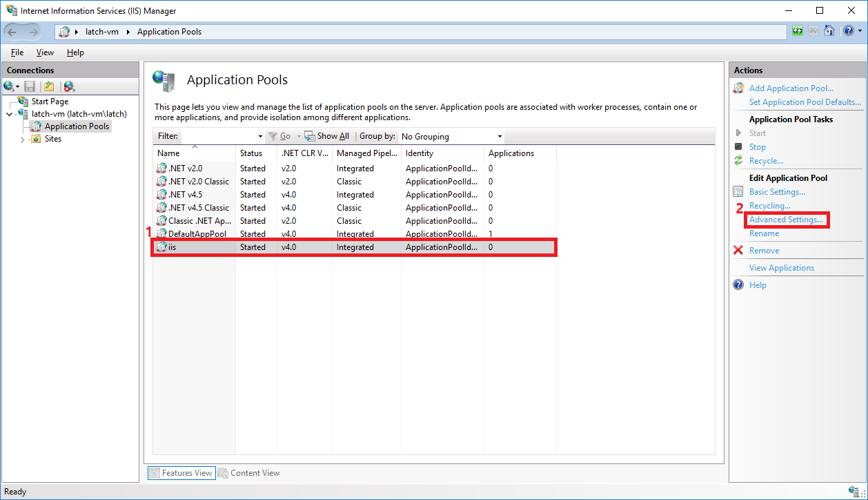Click the Classic pipeline cell of .NET v2.0 Classic
The height and width of the screenshot is (500, 868).
[349, 182]
